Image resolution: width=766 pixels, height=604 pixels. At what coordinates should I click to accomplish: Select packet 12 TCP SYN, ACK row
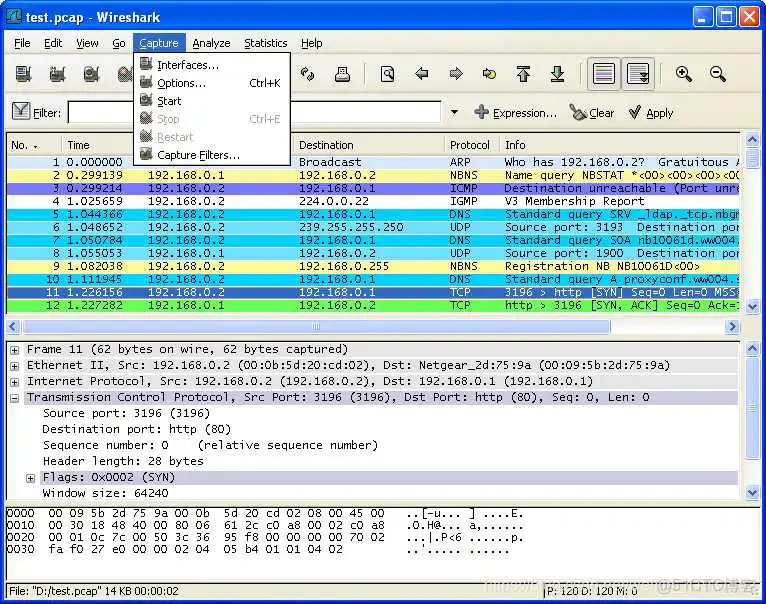pos(373,305)
